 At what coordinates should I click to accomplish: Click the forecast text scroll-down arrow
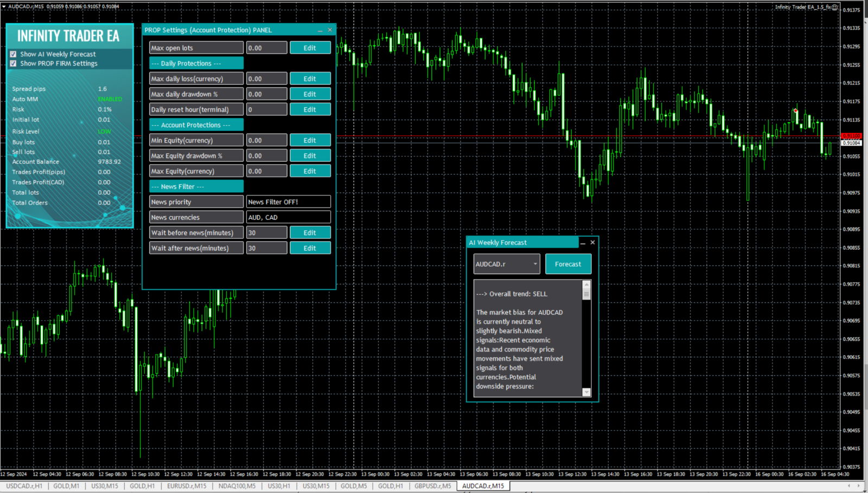point(586,392)
